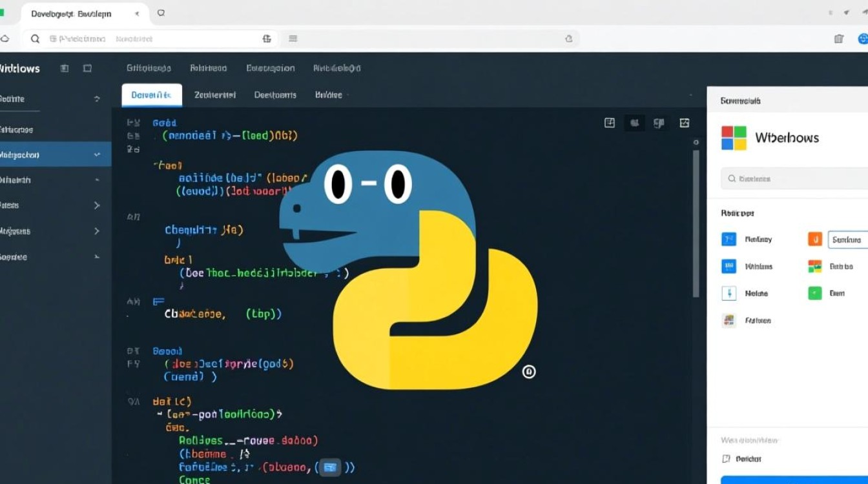This screenshot has width=868, height=484.
Task: Expand the sixth sidebar entry chevron
Action: (x=96, y=231)
